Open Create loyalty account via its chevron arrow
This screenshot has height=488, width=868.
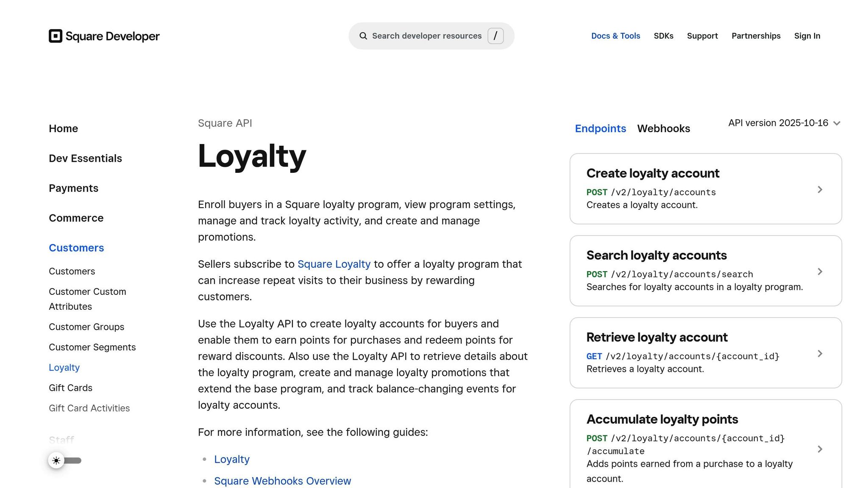[x=821, y=189]
